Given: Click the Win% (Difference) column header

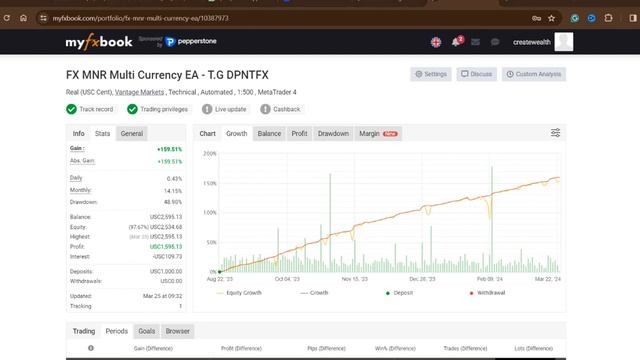Looking at the screenshot, I should click(395, 349).
